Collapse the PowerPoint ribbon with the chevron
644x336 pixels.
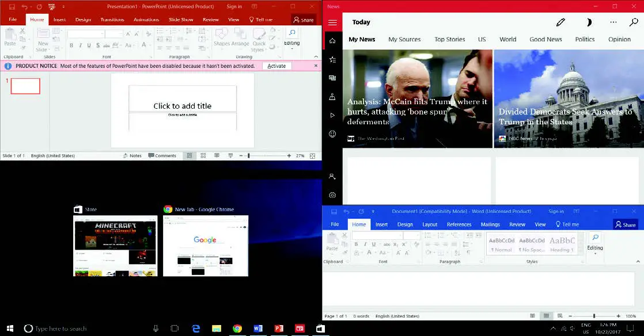pos(316,56)
